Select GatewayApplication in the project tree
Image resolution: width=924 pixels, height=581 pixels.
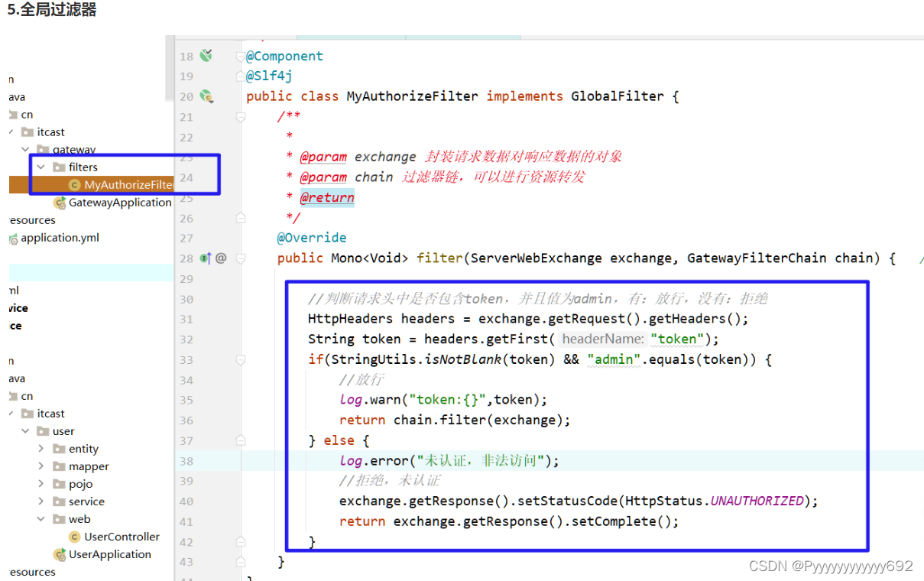(115, 202)
